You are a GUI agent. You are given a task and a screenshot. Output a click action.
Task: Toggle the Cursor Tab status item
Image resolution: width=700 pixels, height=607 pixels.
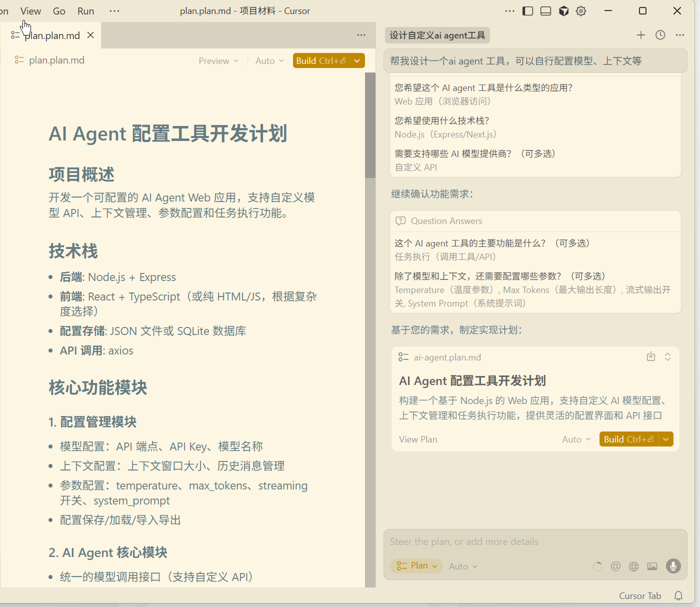pyautogui.click(x=639, y=595)
